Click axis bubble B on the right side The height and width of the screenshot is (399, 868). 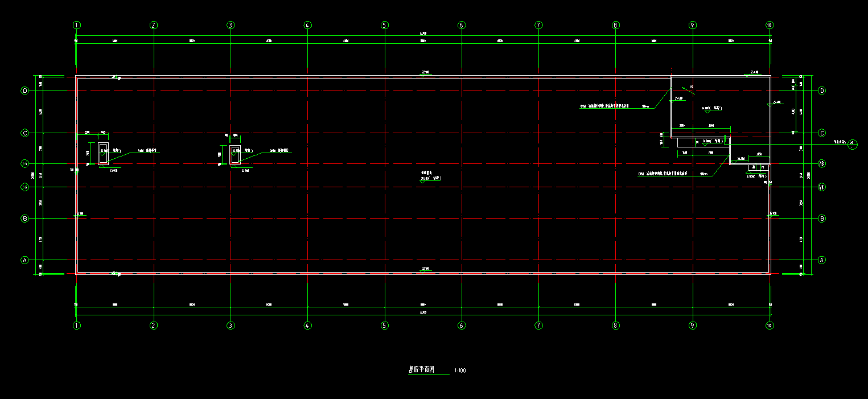pyautogui.click(x=821, y=219)
